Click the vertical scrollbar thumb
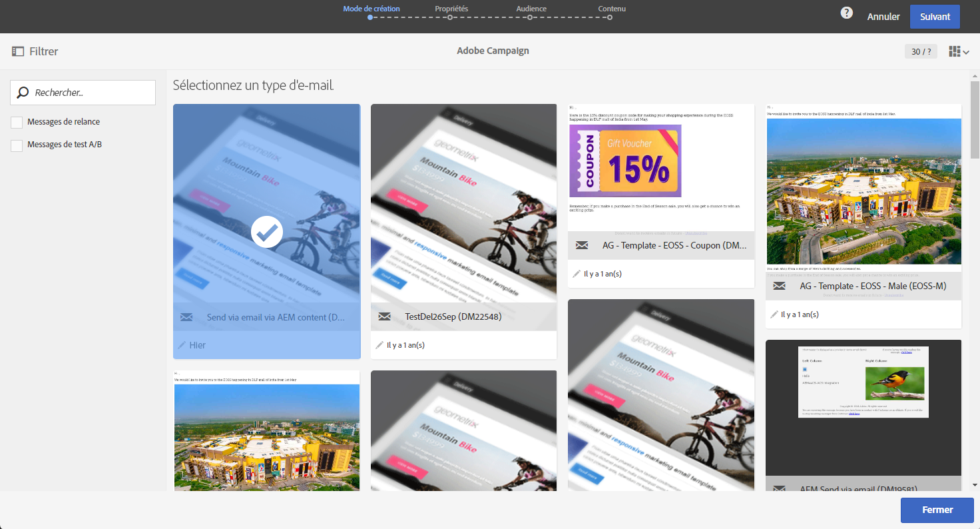The width and height of the screenshot is (980, 529). click(975, 120)
